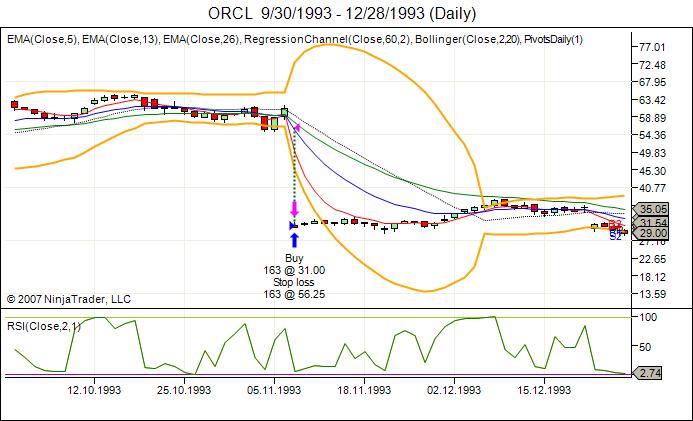Click the 15.12.1993 date label
Viewport: 693px width, 421px height.
coord(544,391)
